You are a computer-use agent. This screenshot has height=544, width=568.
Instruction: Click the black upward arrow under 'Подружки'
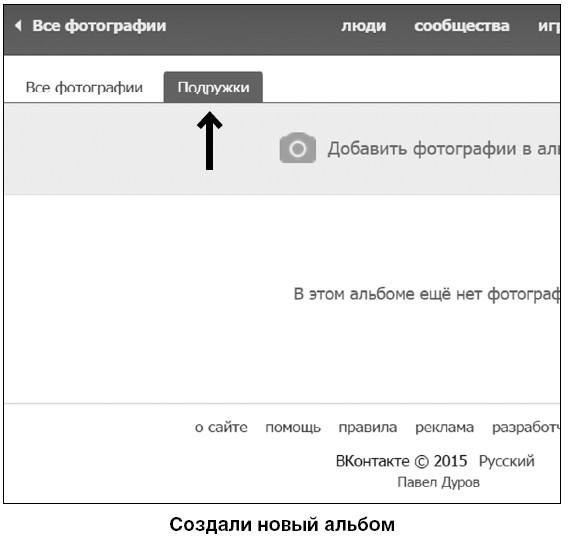click(209, 141)
